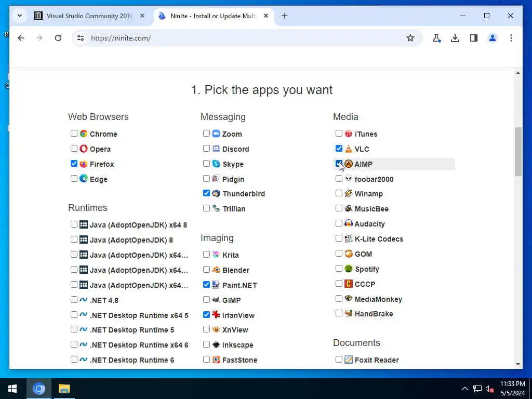
Task: Click the Zoom app icon
Action: (216, 134)
